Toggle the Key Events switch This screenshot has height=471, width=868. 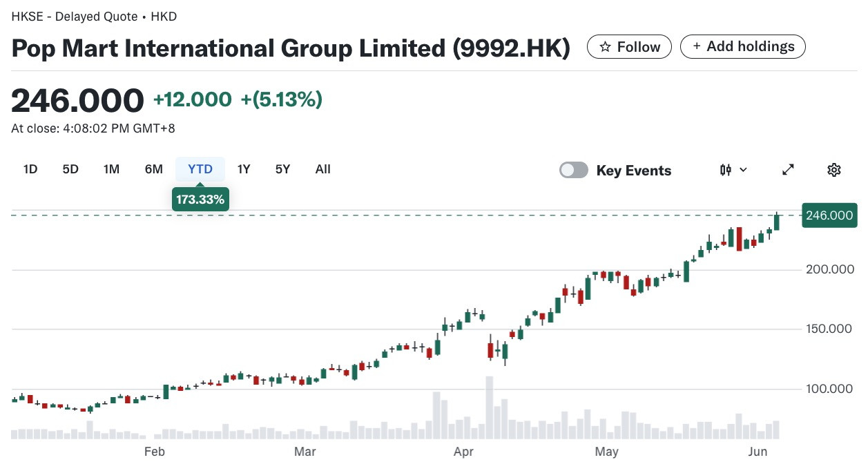click(574, 170)
